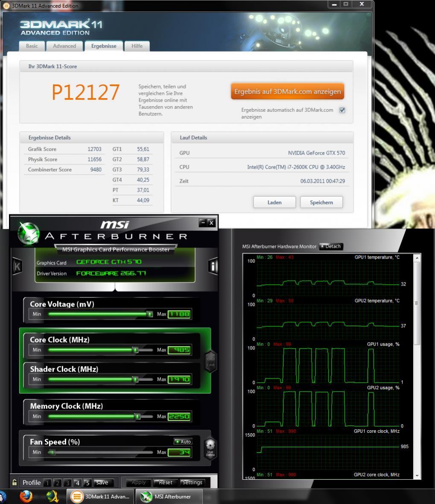Click the green-yellow taskbar app icon
435x504 pixels.
tap(52, 496)
